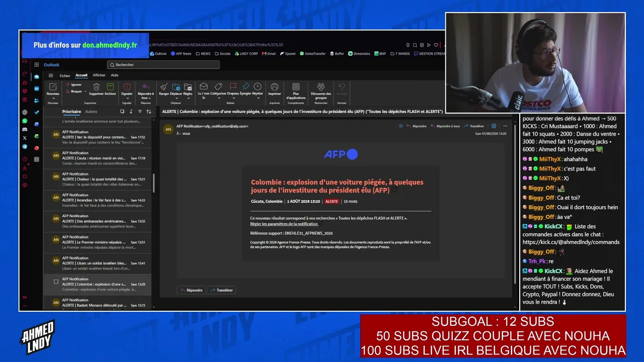Open WhatsApp in the browser sidebar
This screenshot has height=362, width=644.
coord(25,121)
